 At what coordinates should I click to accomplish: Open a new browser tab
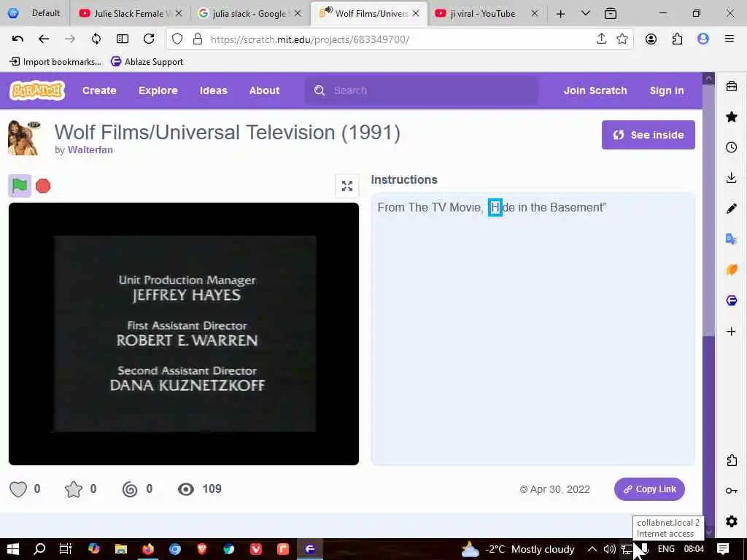point(561,14)
